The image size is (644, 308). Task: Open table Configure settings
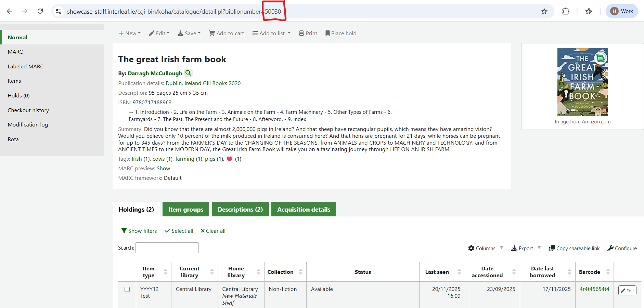click(x=622, y=248)
